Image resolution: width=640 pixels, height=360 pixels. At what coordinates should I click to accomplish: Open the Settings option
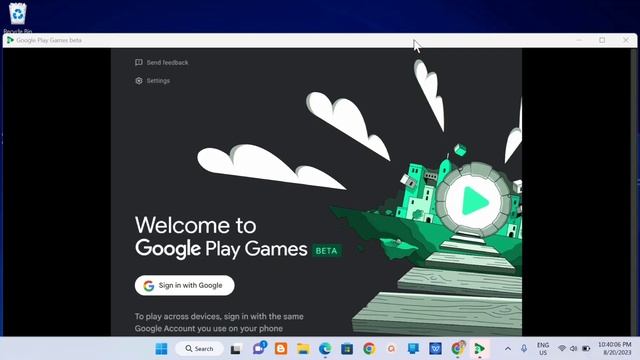coord(153,81)
